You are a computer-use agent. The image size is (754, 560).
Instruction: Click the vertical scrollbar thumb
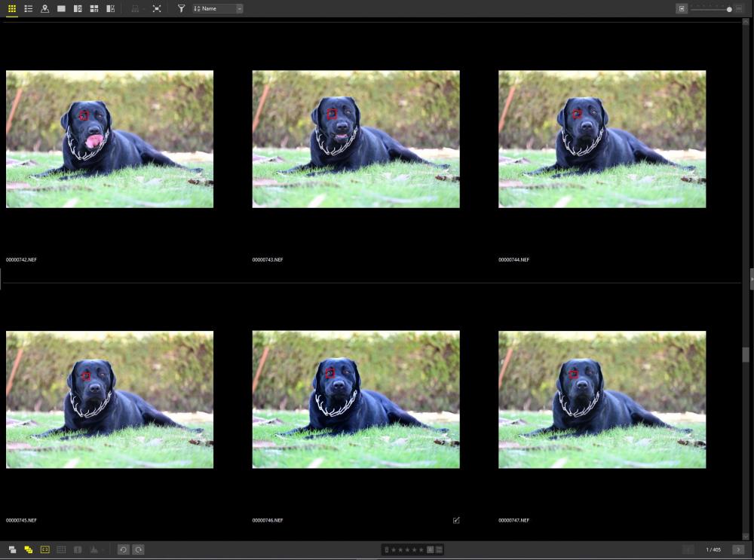746,355
